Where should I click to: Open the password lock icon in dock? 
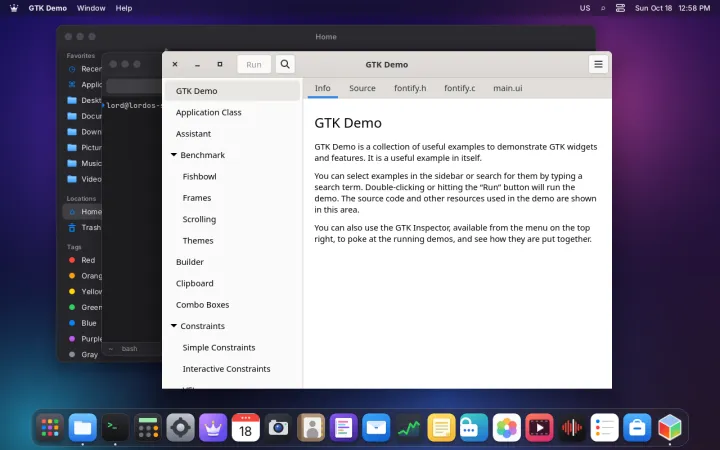coord(474,428)
